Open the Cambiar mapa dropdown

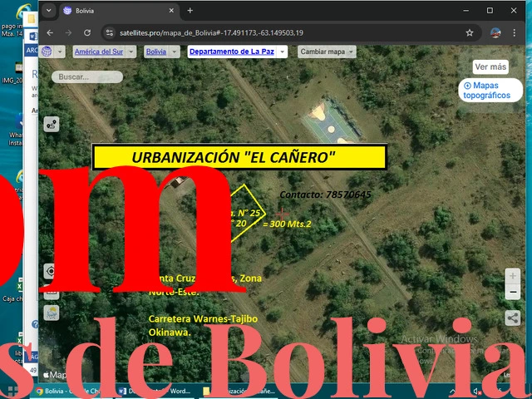pyautogui.click(x=350, y=52)
